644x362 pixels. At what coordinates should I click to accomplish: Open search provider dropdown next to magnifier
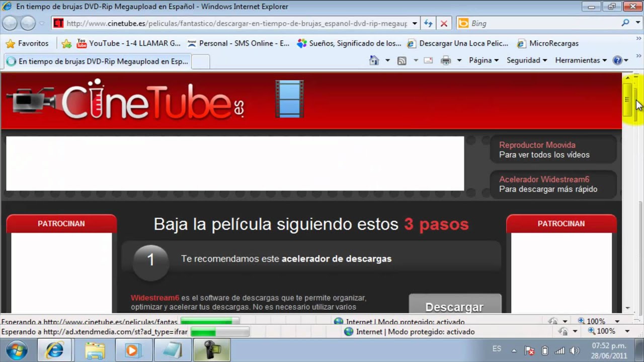click(x=637, y=23)
